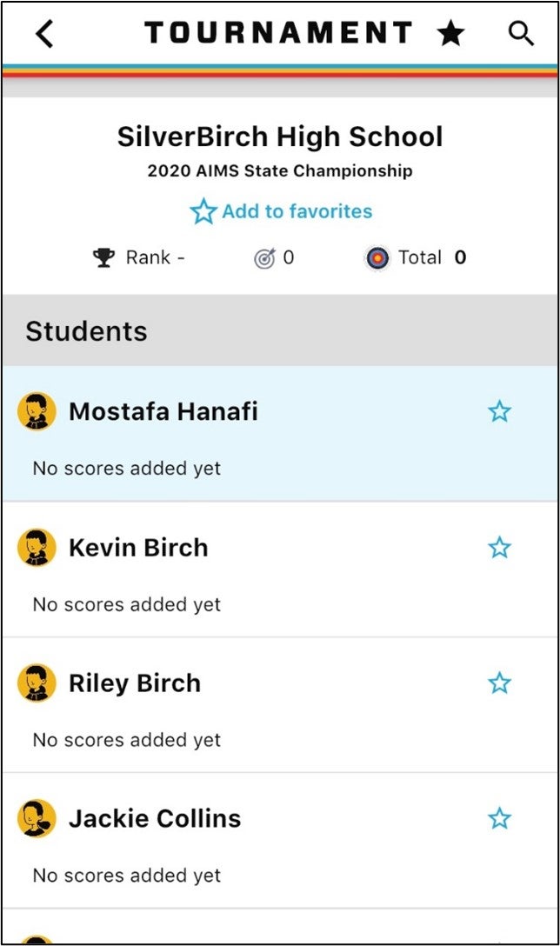This screenshot has width=560, height=946.
Task: Favorite Jackie Collins with the star
Action: (x=499, y=819)
